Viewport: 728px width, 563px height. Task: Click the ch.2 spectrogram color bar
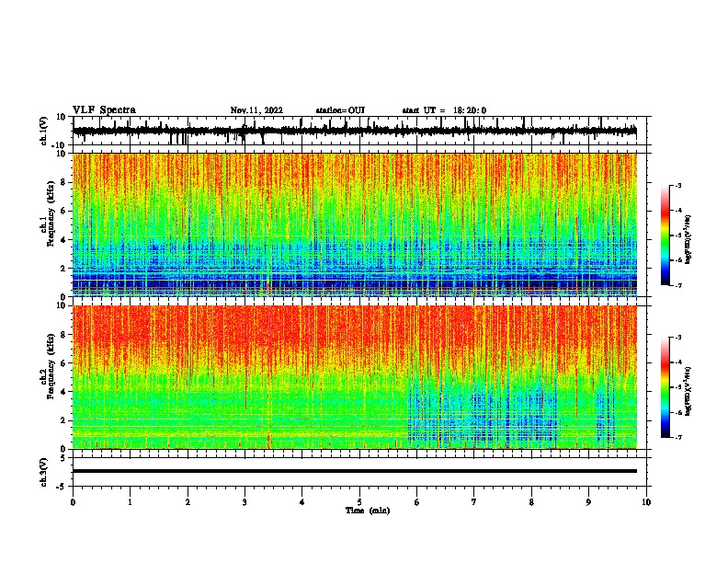tap(665, 387)
